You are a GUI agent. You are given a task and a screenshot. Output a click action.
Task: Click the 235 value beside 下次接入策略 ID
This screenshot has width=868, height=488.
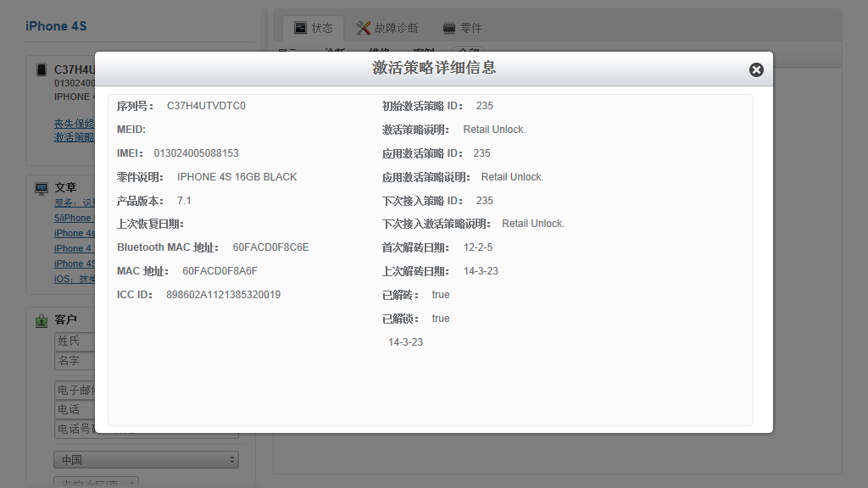click(x=484, y=201)
